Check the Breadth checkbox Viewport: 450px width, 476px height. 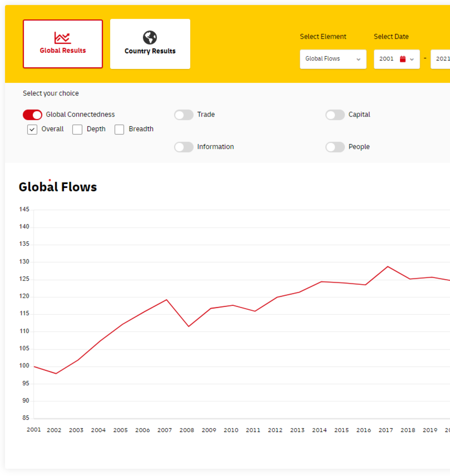[119, 130]
